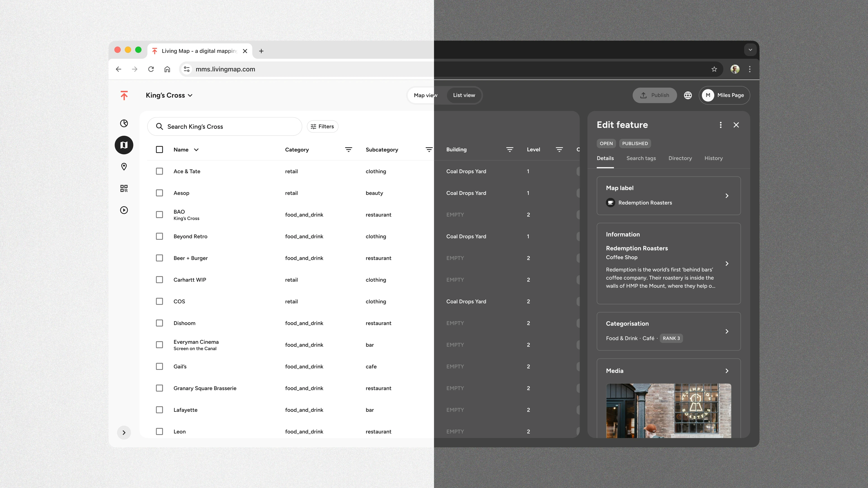Check the Ace & Tate row checkbox

[x=159, y=171]
